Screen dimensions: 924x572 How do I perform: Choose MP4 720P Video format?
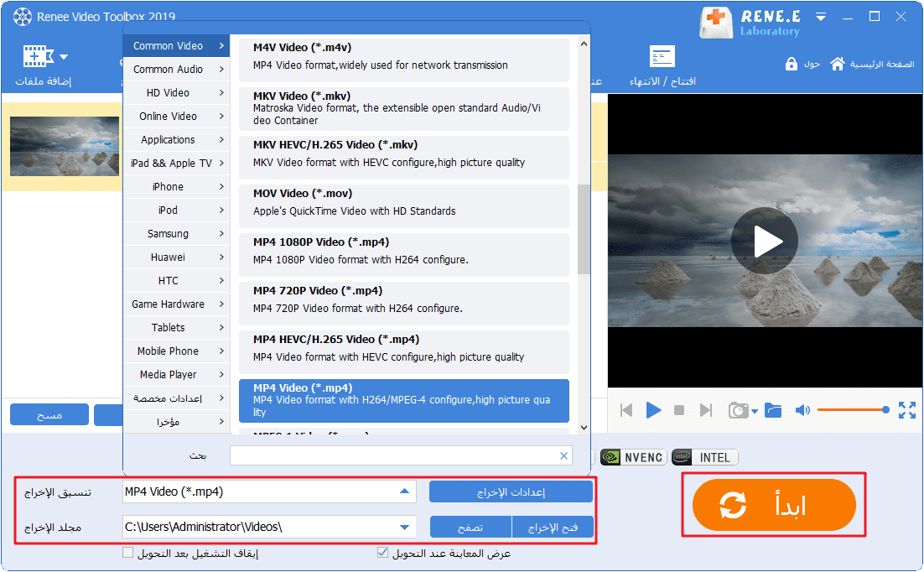point(403,303)
